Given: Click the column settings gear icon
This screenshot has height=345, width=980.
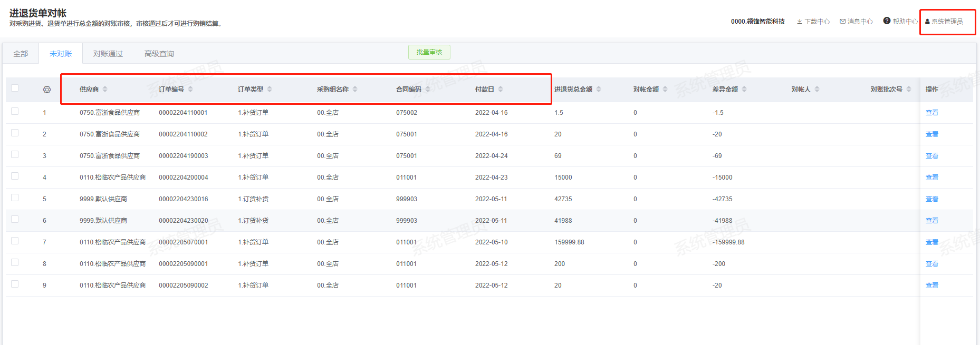Looking at the screenshot, I should (47, 90).
